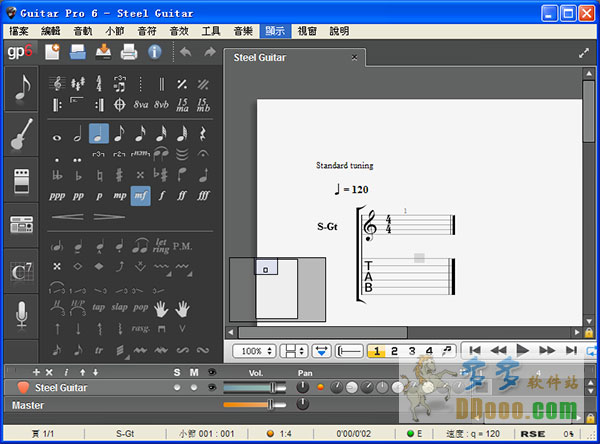Add a track with the plus button
Image resolution: width=600 pixels, height=444 pixels.
tap(36, 372)
